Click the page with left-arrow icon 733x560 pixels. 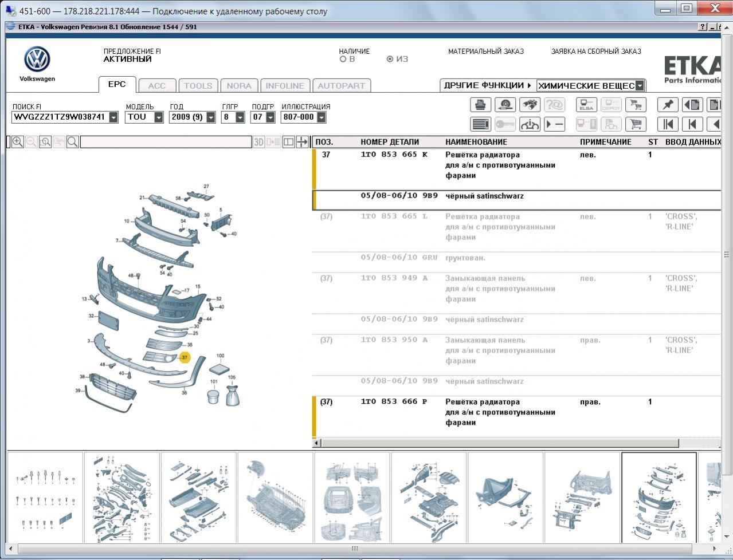(x=692, y=105)
